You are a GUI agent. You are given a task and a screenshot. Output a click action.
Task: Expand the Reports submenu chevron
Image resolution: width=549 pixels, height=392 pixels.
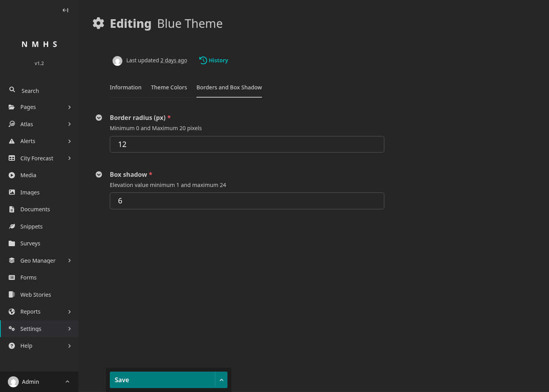tap(69, 312)
